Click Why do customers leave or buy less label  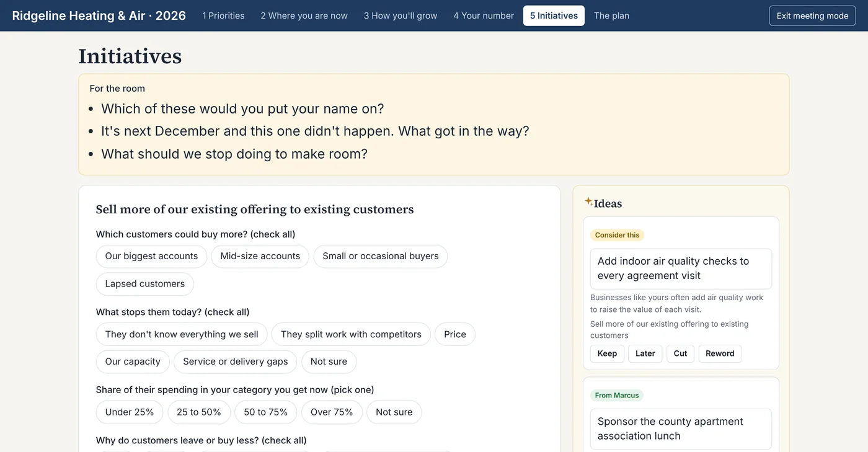(x=201, y=440)
